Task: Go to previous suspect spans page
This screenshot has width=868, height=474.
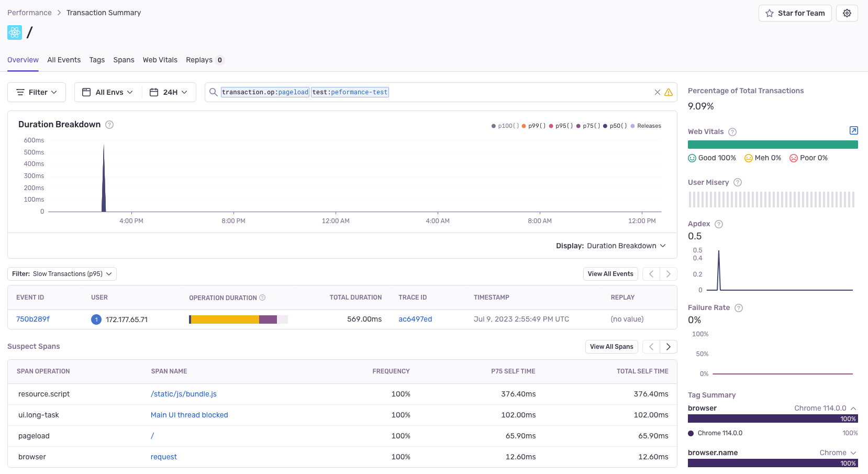Action: (651, 347)
